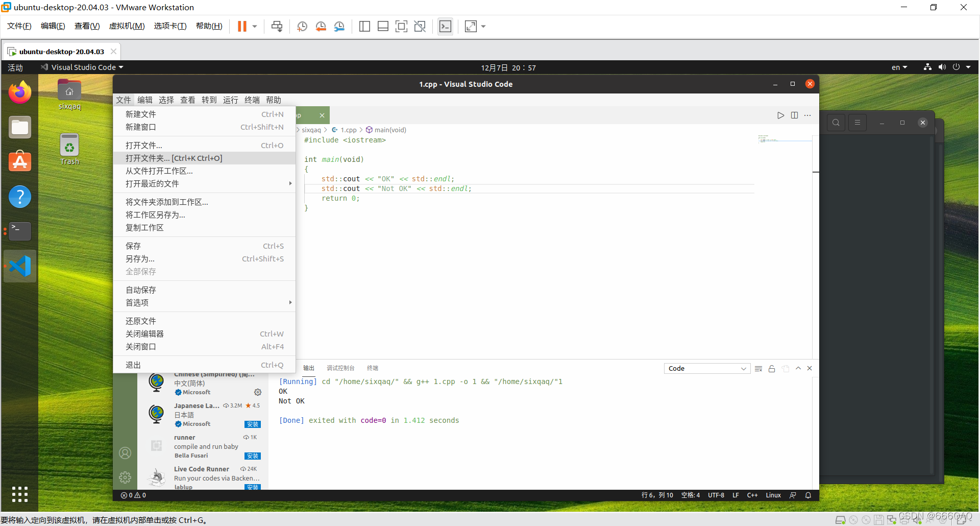Change UTF-8 encoding in status bar

pos(716,495)
